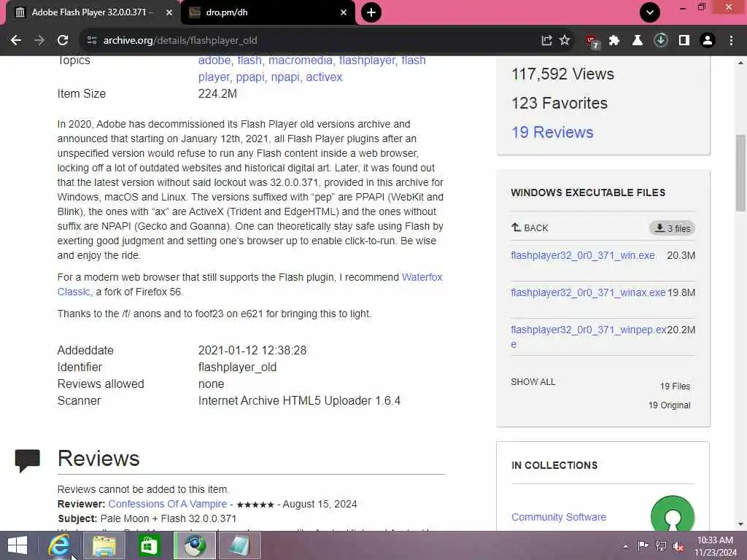Click the scrollbar up arrow

740,63
